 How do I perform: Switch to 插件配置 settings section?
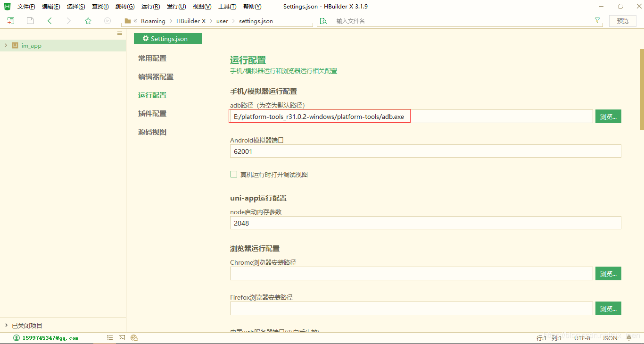[x=152, y=114]
